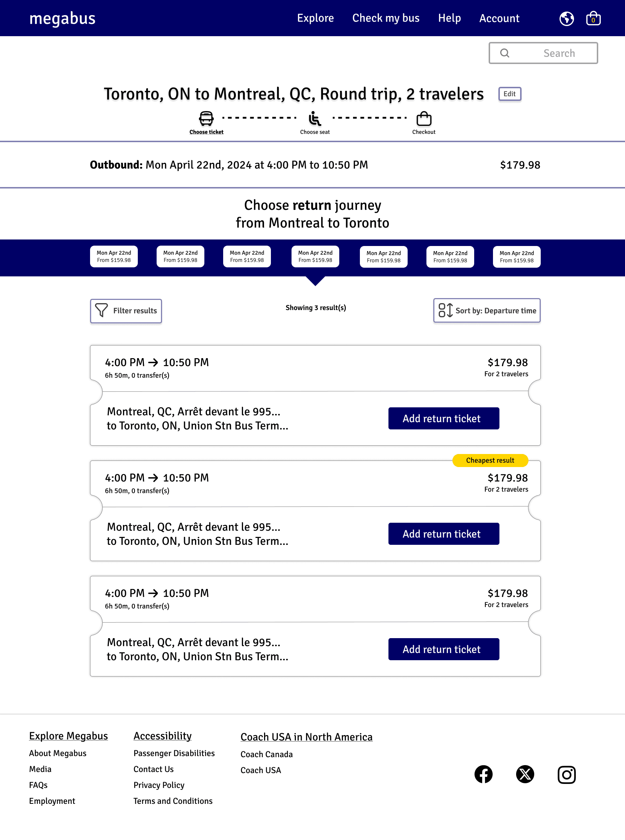Add return ticket for first result
Viewport: 625px width, 840px height.
tap(443, 419)
